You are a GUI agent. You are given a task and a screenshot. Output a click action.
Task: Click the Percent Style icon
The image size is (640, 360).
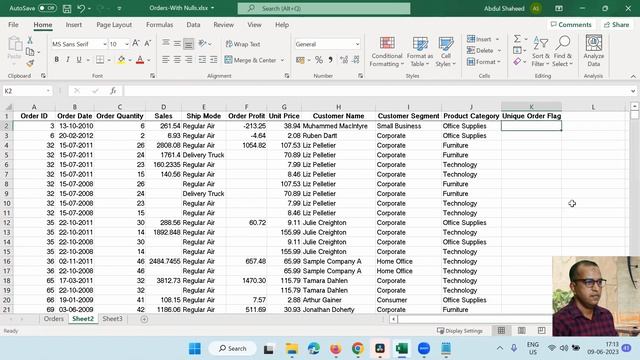click(x=319, y=60)
